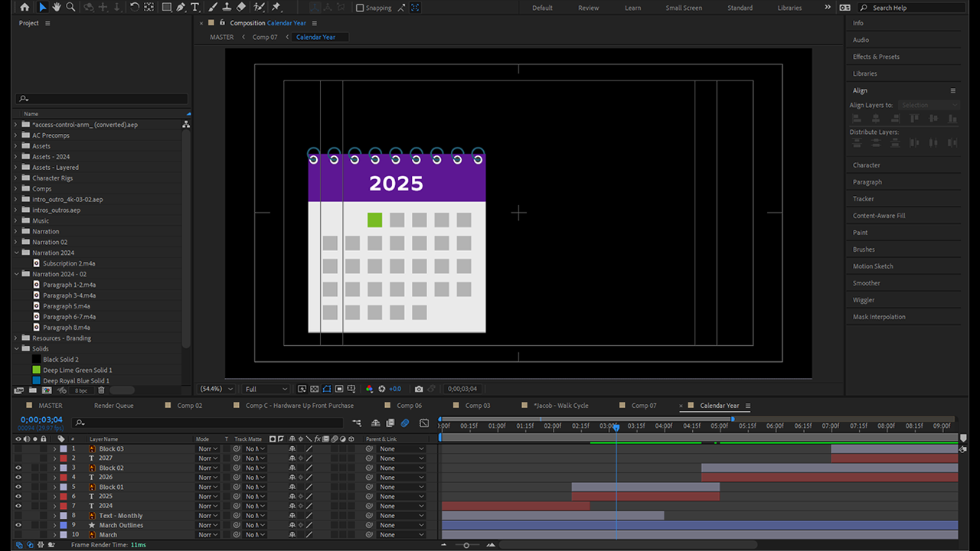Open the Effects & Presets panel
Image resolution: width=980 pixels, height=551 pixels.
pos(876,57)
